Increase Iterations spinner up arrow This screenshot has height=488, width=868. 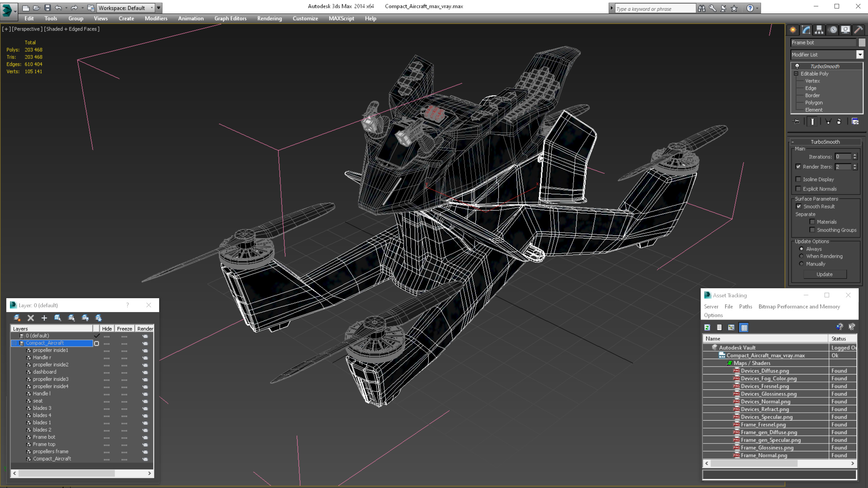854,155
